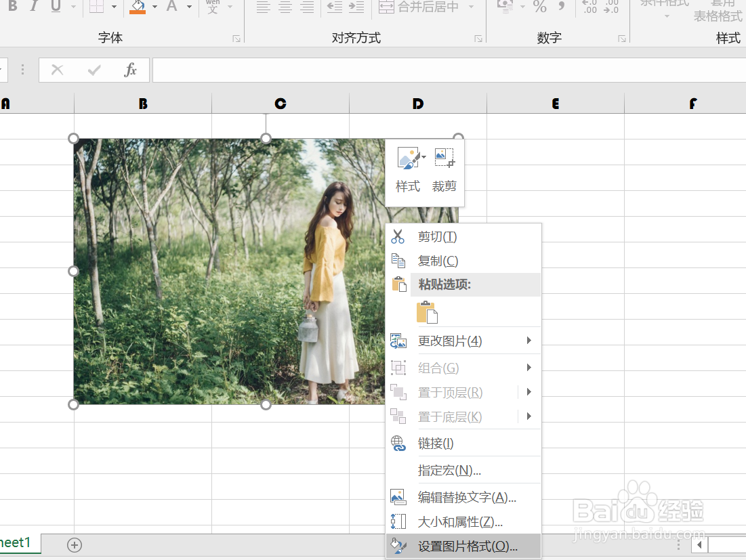Select column D header

418,103
